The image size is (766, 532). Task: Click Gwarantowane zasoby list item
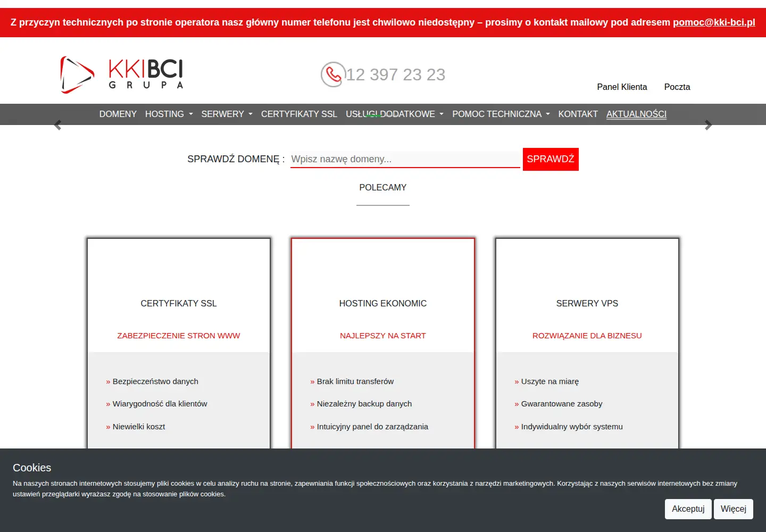(x=559, y=404)
